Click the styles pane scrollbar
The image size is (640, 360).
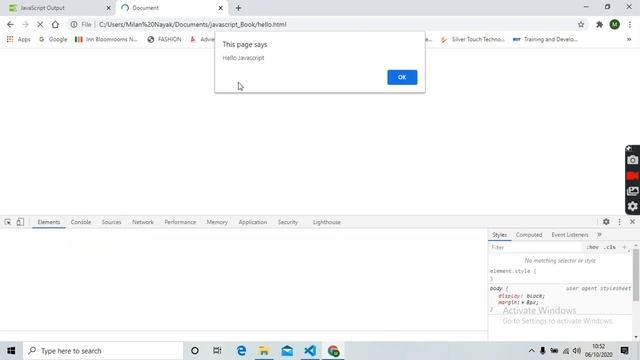636,275
